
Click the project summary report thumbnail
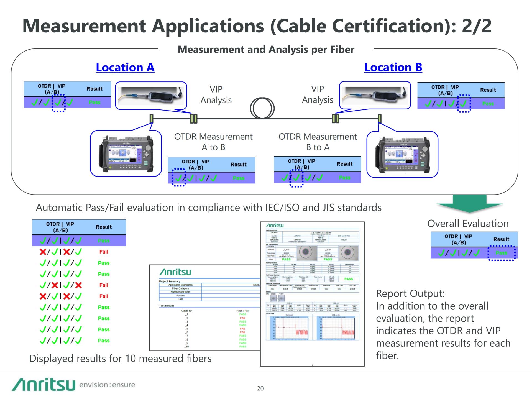[204, 308]
